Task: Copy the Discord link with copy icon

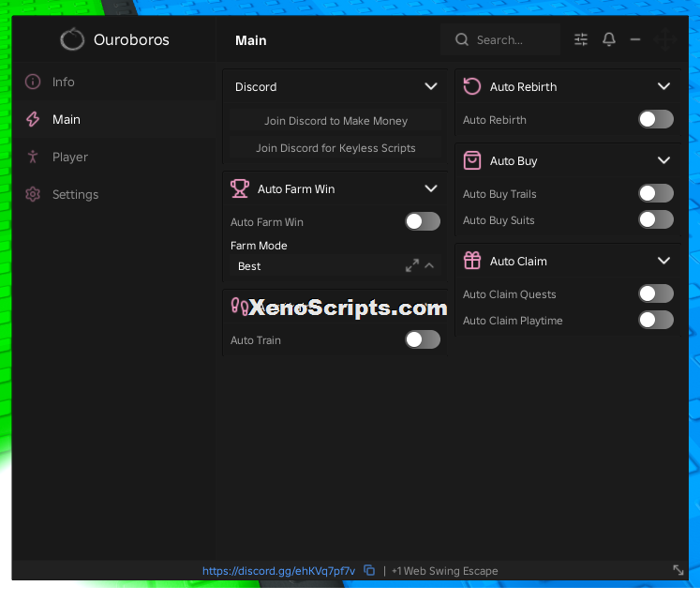Action: pos(369,570)
